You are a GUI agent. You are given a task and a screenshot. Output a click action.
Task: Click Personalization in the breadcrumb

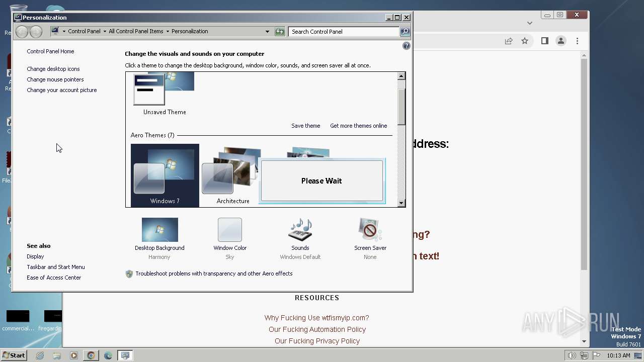click(x=190, y=31)
